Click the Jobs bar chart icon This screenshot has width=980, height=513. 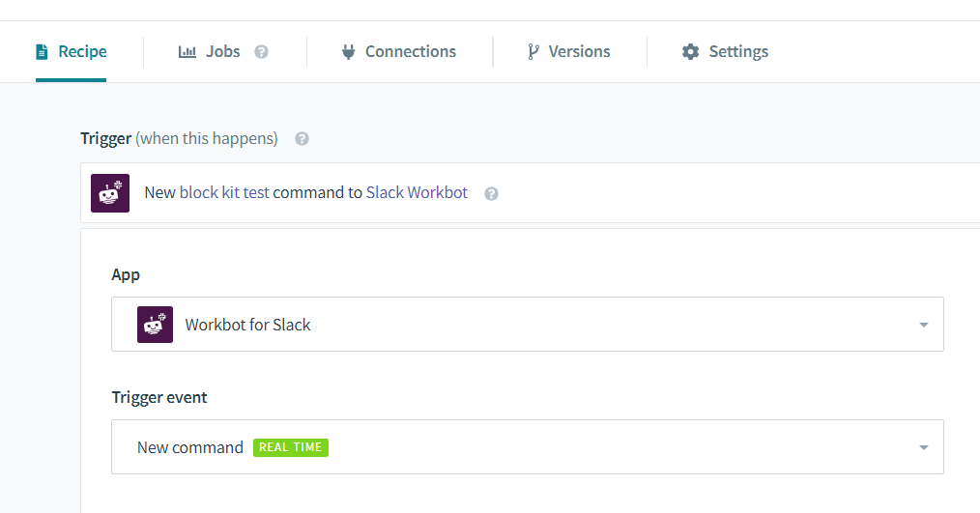click(187, 52)
